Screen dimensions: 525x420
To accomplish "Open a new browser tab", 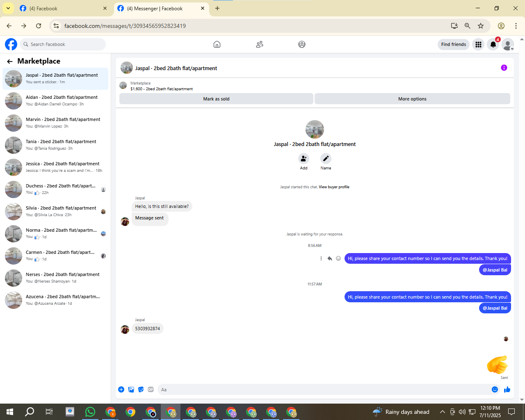I will (217, 8).
